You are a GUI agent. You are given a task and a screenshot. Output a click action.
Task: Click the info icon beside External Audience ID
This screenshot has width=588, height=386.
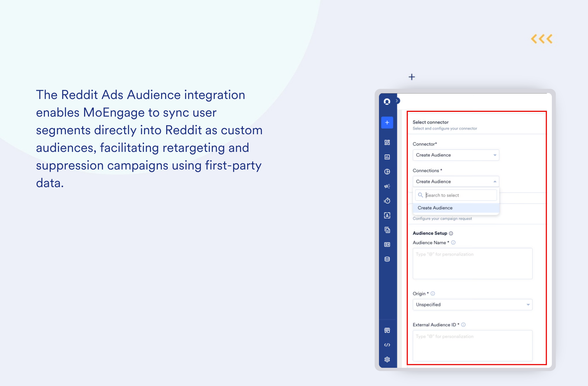click(463, 325)
